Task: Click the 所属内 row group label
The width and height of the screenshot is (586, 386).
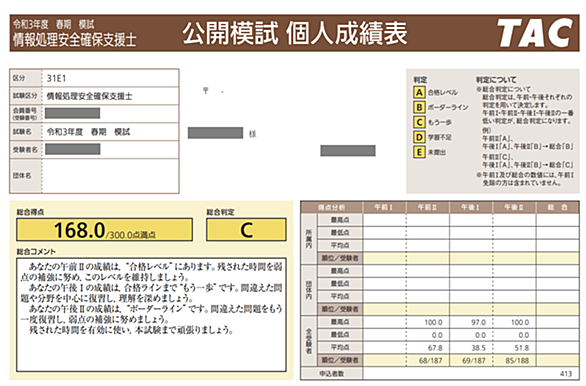Action: pyautogui.click(x=309, y=239)
